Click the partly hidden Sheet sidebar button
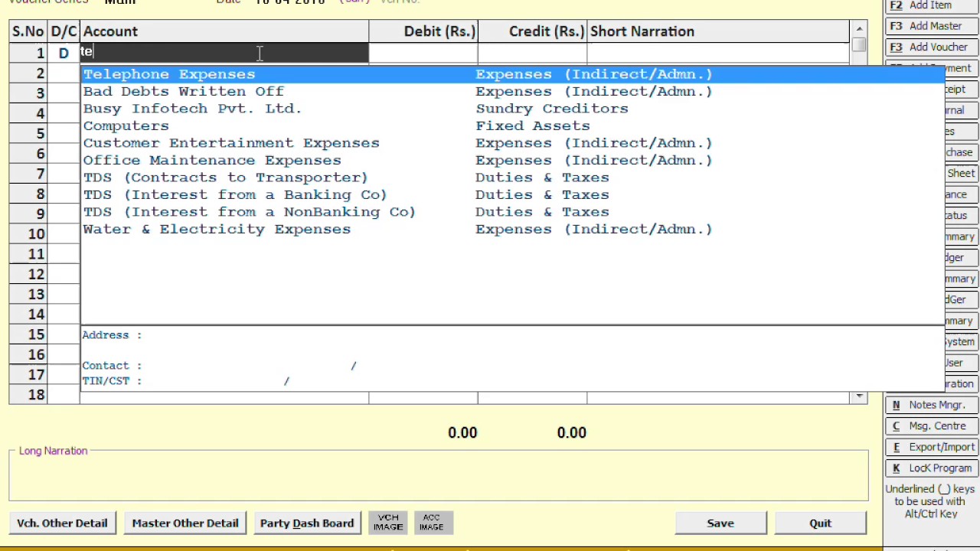 click(961, 174)
